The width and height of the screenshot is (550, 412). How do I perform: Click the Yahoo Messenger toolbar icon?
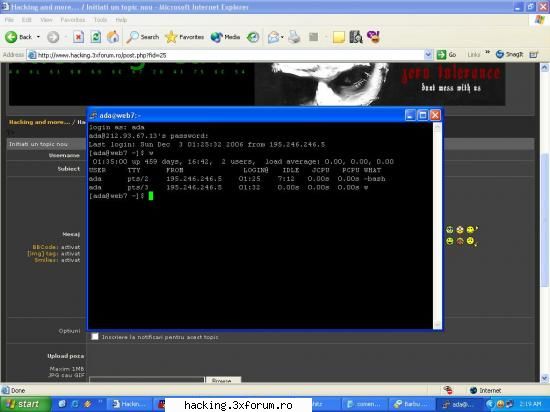point(374,36)
